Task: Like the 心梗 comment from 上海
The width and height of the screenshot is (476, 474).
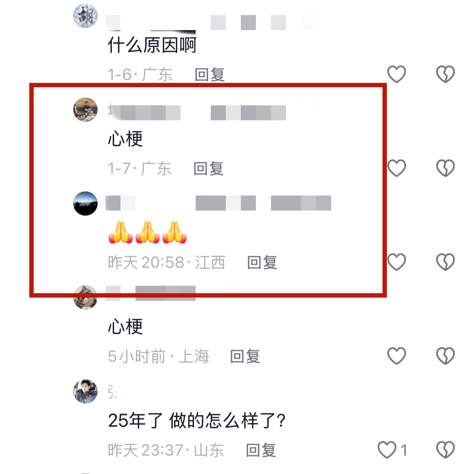Action: pos(397,356)
